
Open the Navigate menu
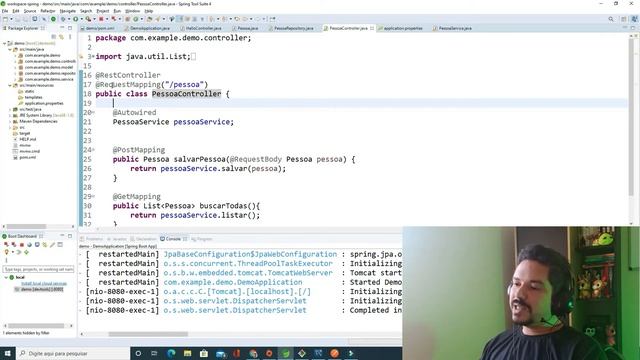[x=68, y=11]
